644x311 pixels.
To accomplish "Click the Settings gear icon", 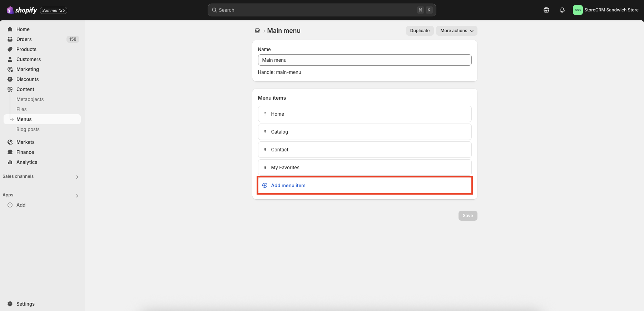I will [x=10, y=304].
